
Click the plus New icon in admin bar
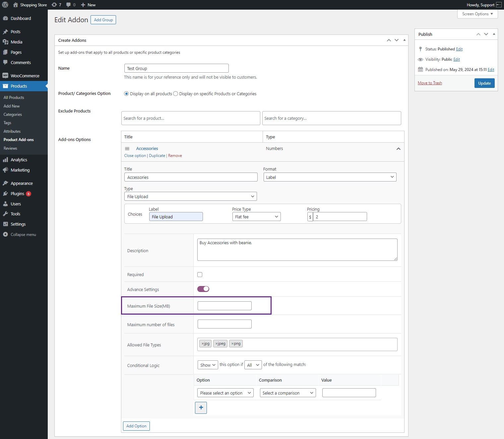click(83, 5)
